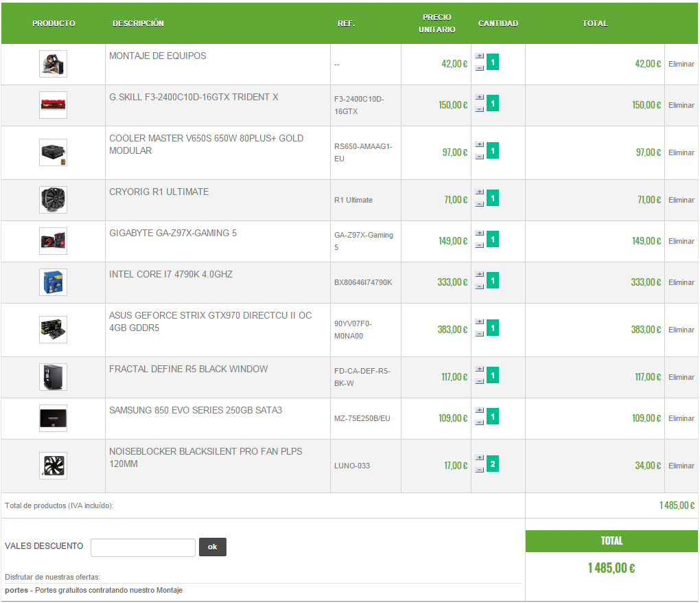Viewport: 700px width, 603px height.
Task: Decrease quantity of Cooler Master V650S
Action: point(480,157)
